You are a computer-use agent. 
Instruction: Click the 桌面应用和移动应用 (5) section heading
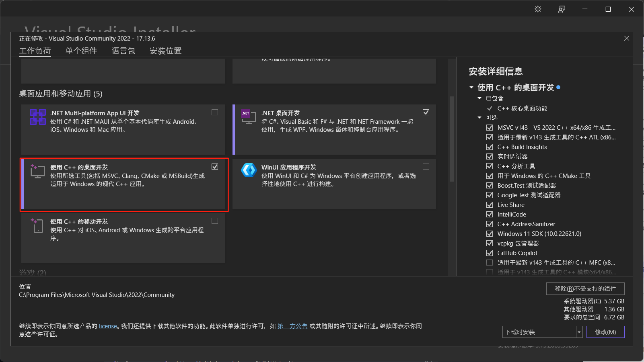(61, 94)
